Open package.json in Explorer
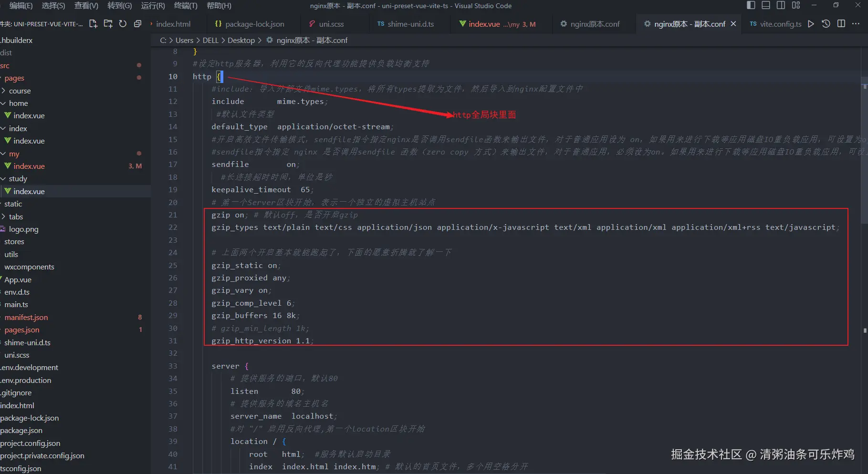 coord(21,430)
